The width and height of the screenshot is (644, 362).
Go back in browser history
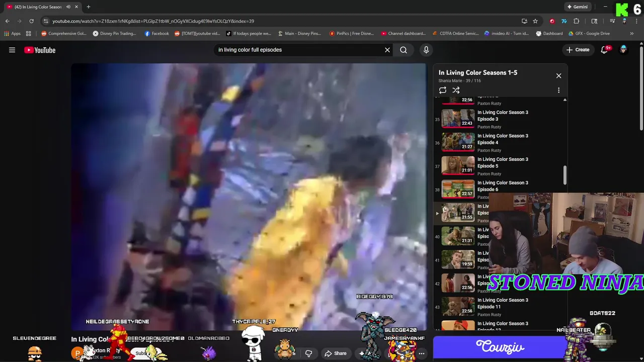7,21
